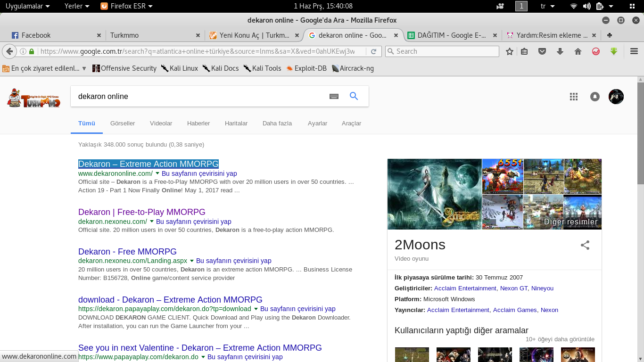Image resolution: width=644 pixels, height=362 pixels.
Task: Open the Daha fazla search menu
Action: point(277,123)
